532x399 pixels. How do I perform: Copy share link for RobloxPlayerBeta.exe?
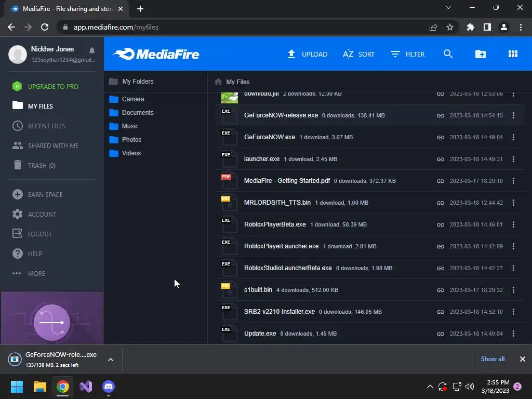point(441,224)
